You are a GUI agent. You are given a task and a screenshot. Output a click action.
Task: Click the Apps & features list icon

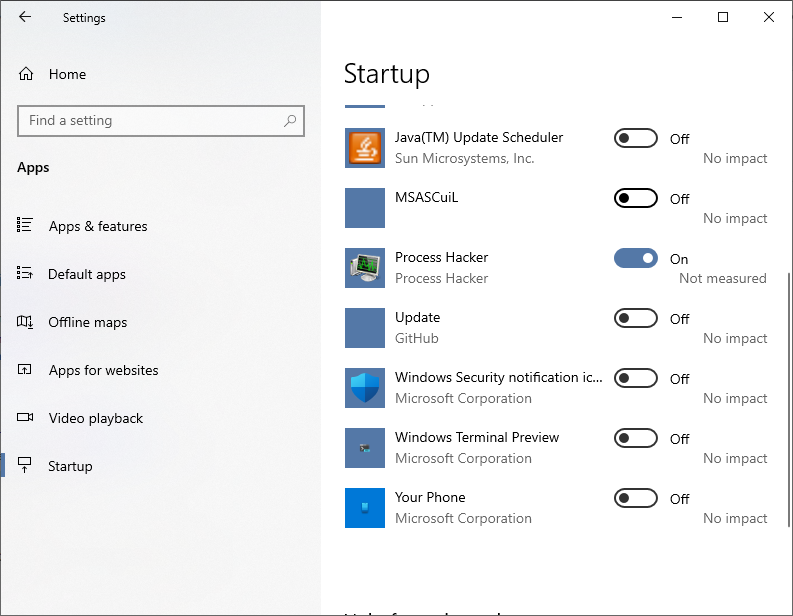pos(25,225)
